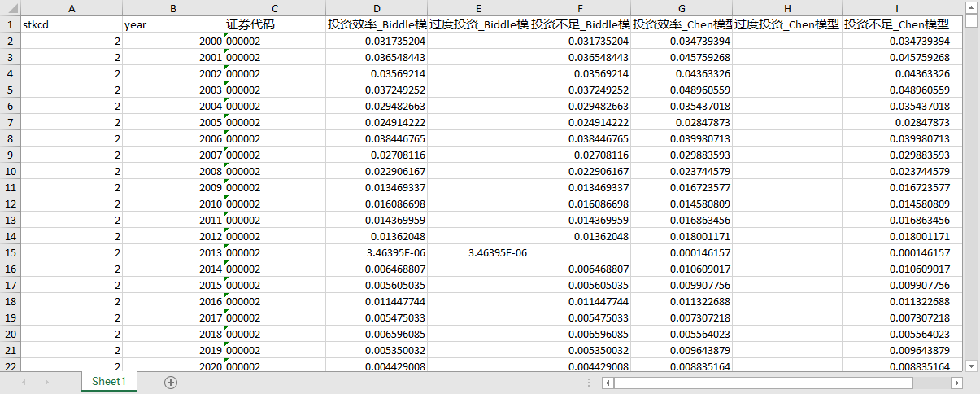Screen dimensions: 980x394
Task: Click the 投资效率_Biddle模 header cell
Action: click(377, 24)
